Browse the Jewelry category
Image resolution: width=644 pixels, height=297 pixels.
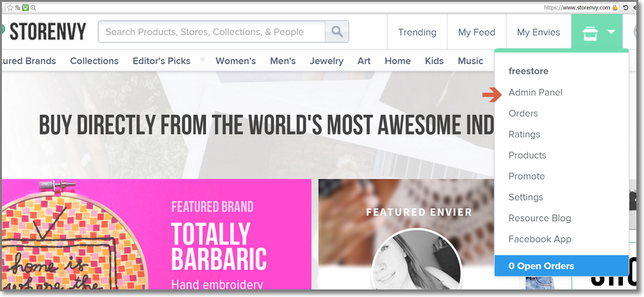click(326, 61)
